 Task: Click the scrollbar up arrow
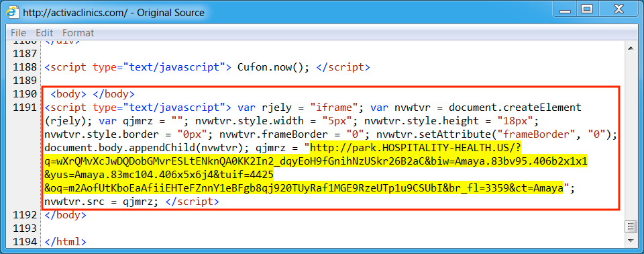click(630, 48)
